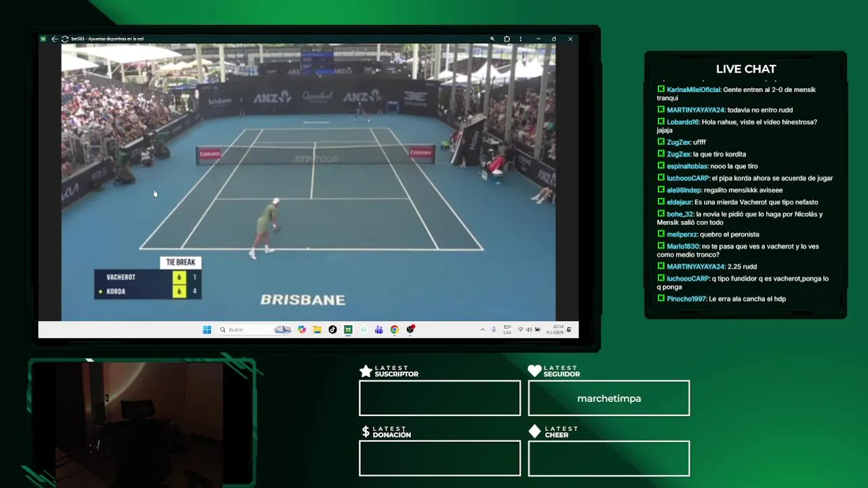This screenshot has width=868, height=488.
Task: Click the heart icon by LATEST SEGUIDOR
Action: click(534, 371)
